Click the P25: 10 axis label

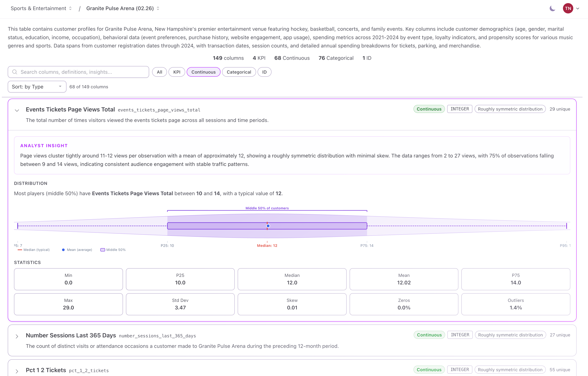click(x=167, y=246)
